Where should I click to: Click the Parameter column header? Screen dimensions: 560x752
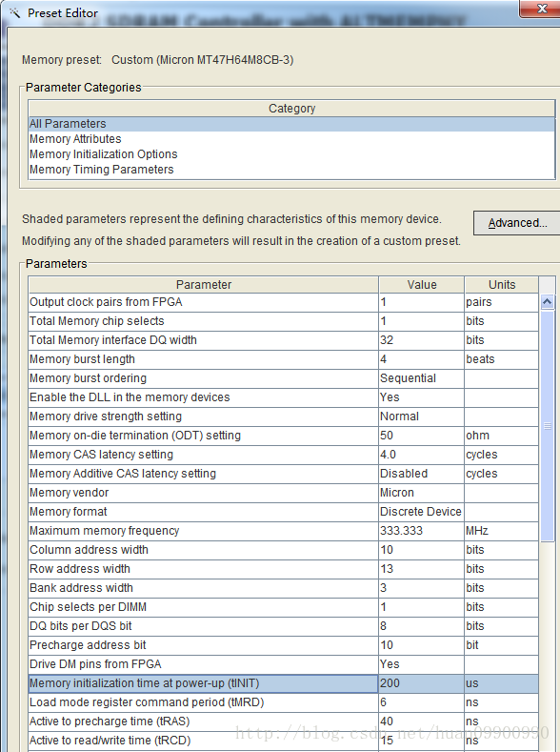pyautogui.click(x=204, y=285)
